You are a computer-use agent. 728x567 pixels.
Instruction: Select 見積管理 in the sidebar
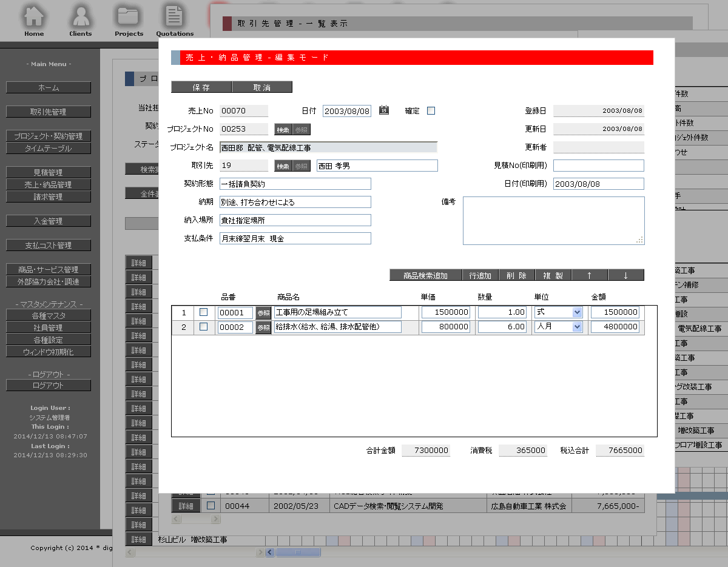(49, 173)
